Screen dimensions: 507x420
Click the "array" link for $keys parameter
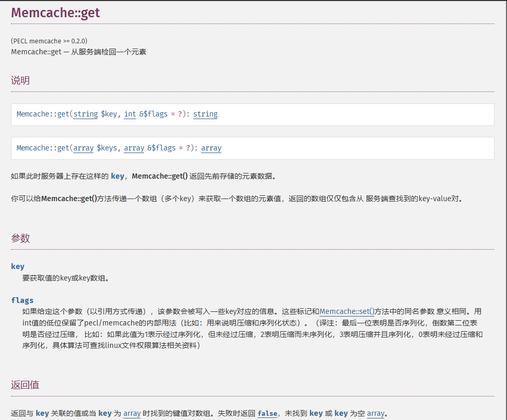pyautogui.click(x=83, y=148)
